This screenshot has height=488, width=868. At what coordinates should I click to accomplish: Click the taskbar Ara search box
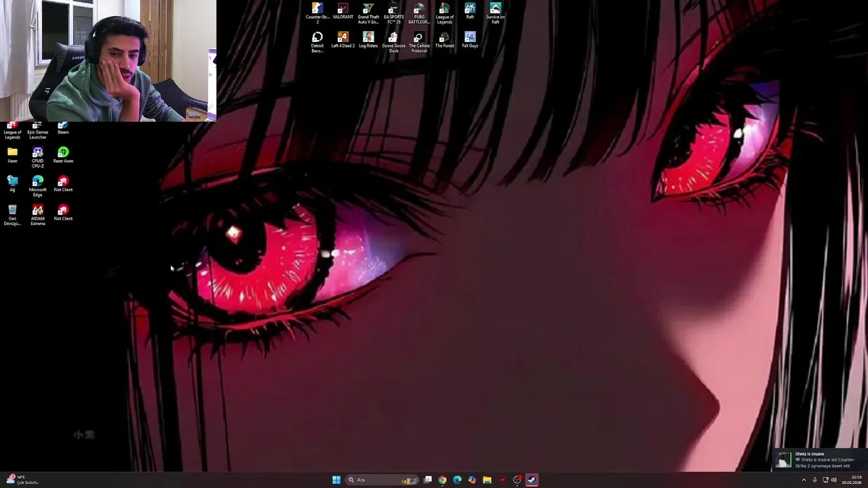click(382, 480)
